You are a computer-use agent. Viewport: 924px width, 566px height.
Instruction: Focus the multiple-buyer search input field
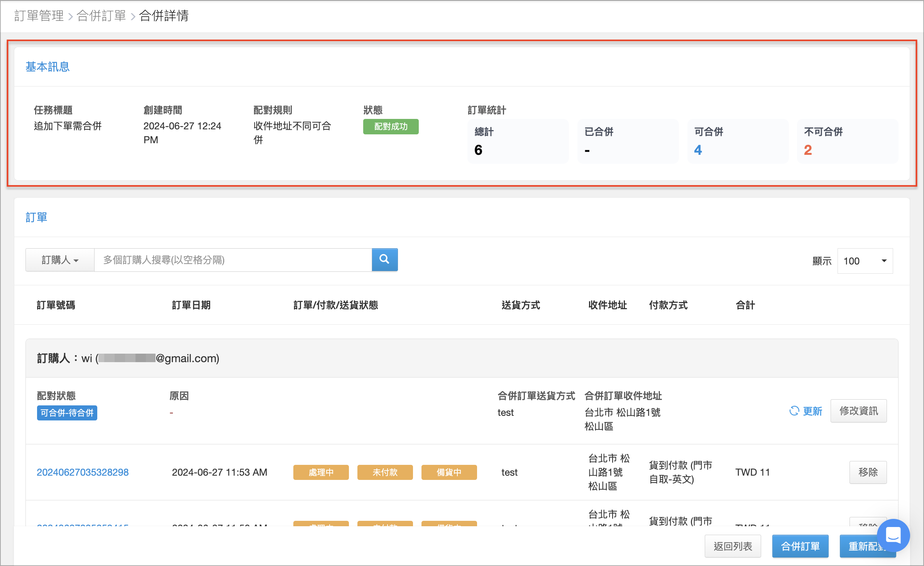coord(233,260)
